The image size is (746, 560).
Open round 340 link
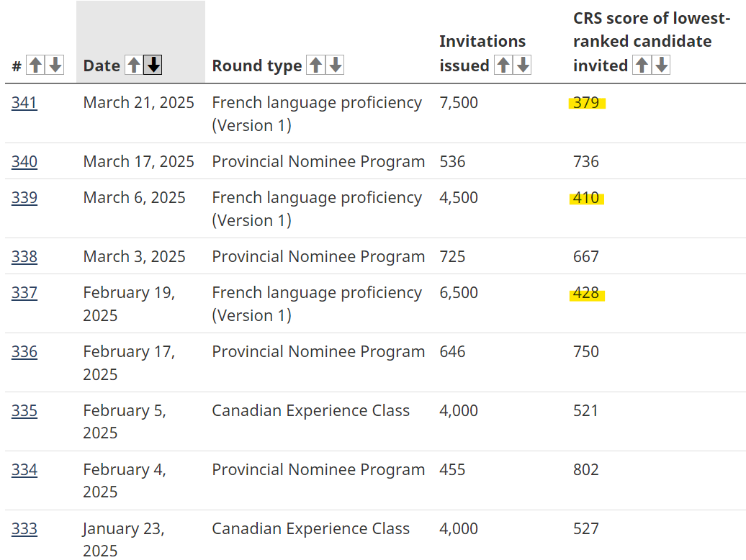coord(24,162)
